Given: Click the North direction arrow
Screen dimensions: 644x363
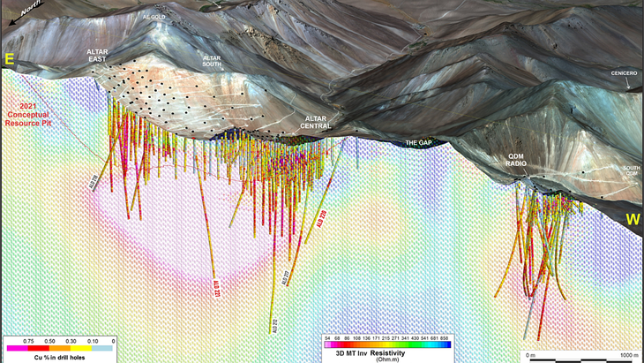Looking at the screenshot, I should (x=26, y=12).
